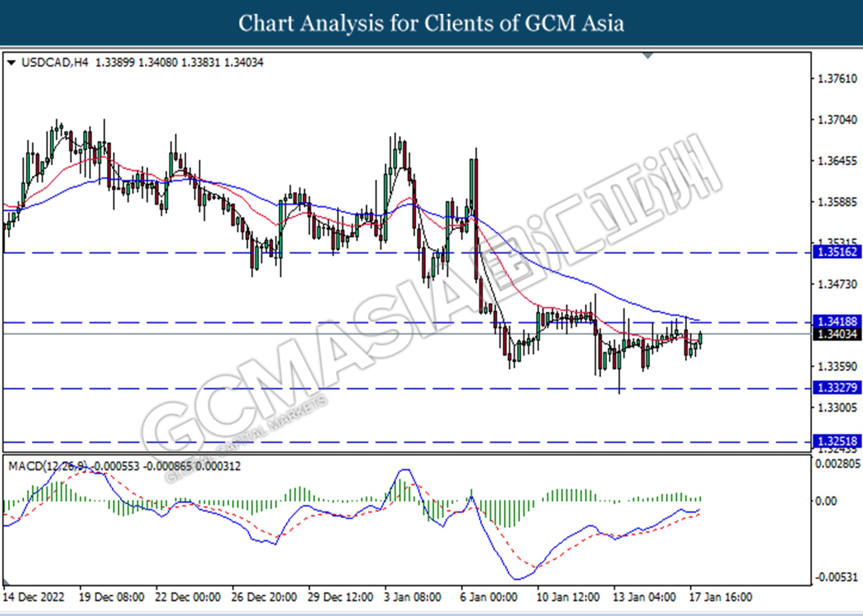
Task: Select the 1.33590 price axis value
Action: pos(838,366)
